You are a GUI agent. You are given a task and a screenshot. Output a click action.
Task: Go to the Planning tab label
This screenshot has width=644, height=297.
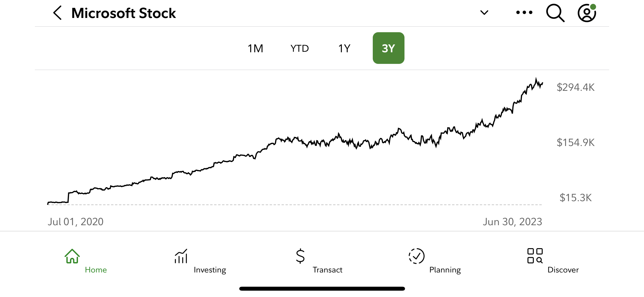point(445,270)
